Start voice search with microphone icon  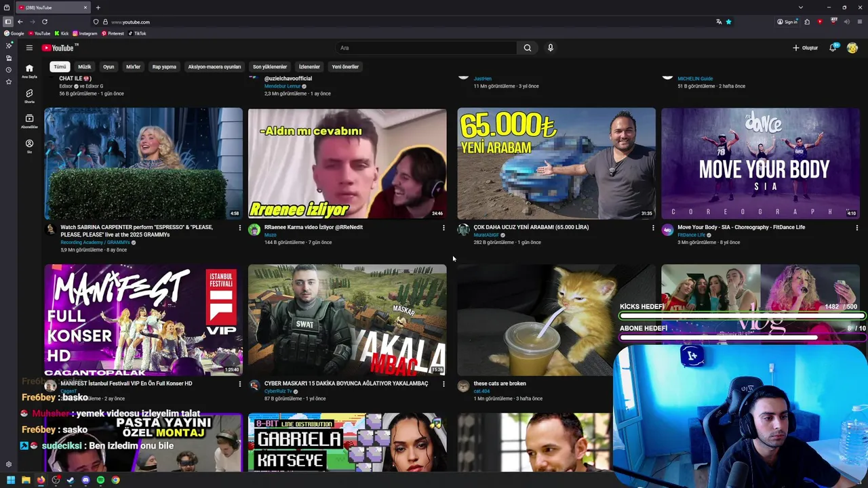click(551, 47)
